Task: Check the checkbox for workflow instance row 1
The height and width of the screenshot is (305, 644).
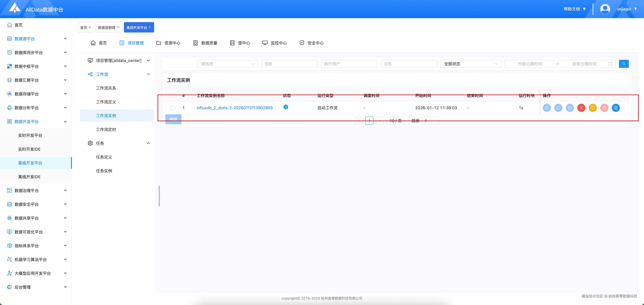Action: pos(173,108)
